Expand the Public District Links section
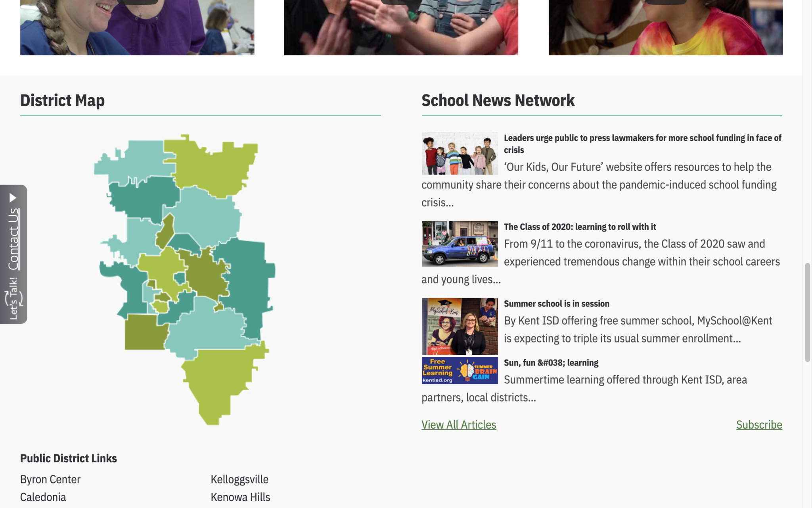This screenshot has width=812, height=508. coord(69,457)
